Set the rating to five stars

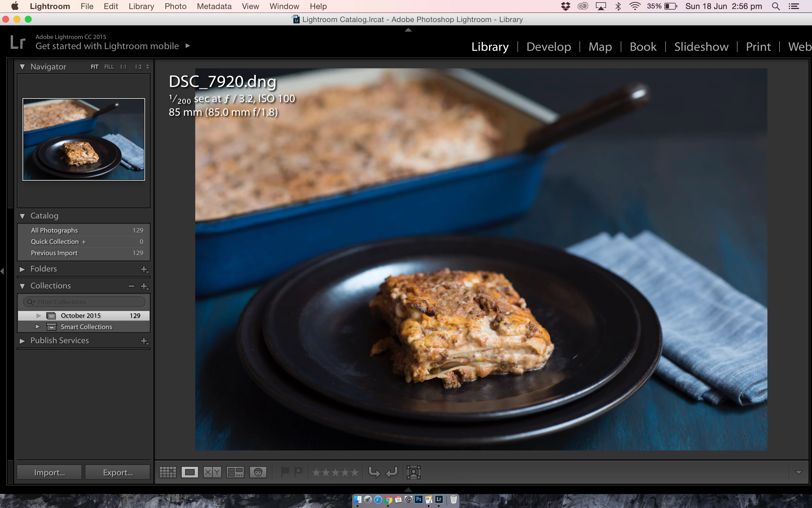[355, 472]
